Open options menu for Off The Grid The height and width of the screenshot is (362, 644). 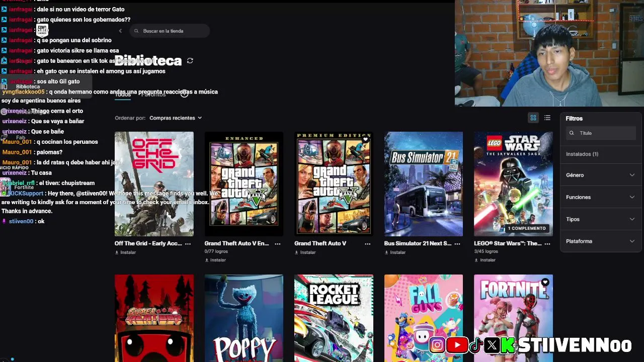(188, 244)
